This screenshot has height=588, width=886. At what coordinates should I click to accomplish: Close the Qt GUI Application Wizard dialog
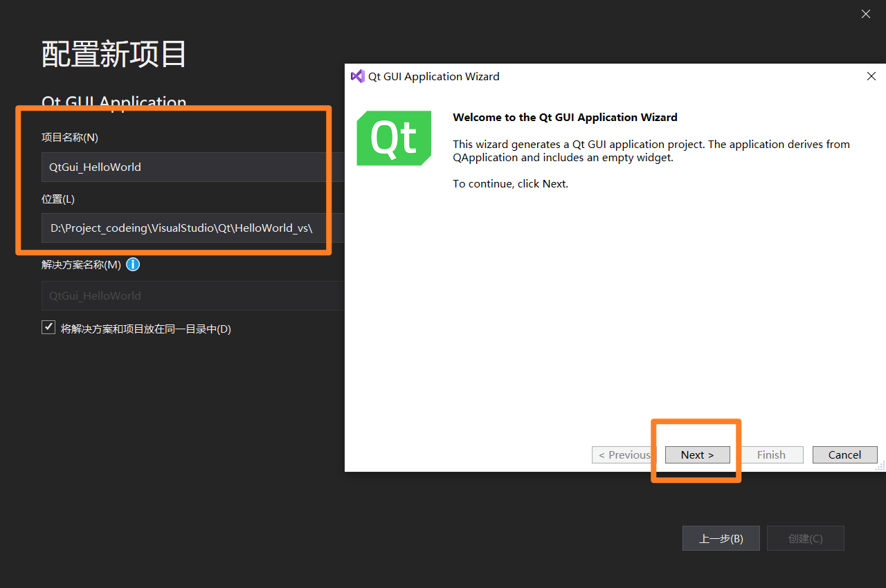pos(871,76)
